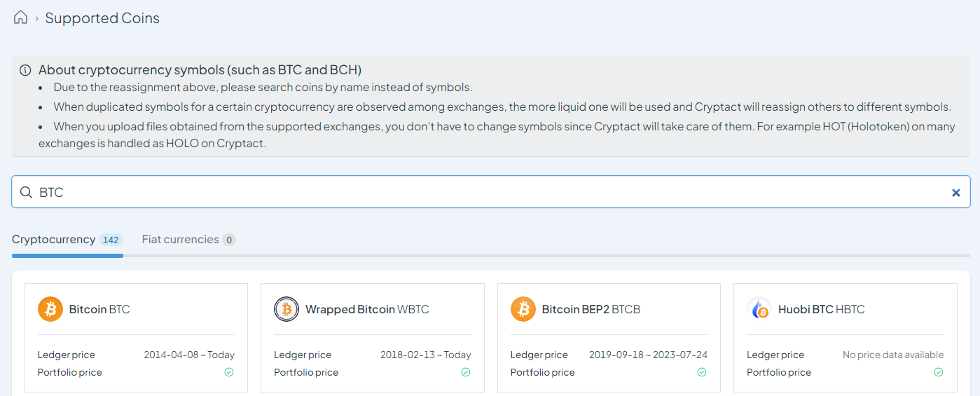
Task: Click the Bitcoin BEP2 BTCB logo
Action: click(x=523, y=309)
